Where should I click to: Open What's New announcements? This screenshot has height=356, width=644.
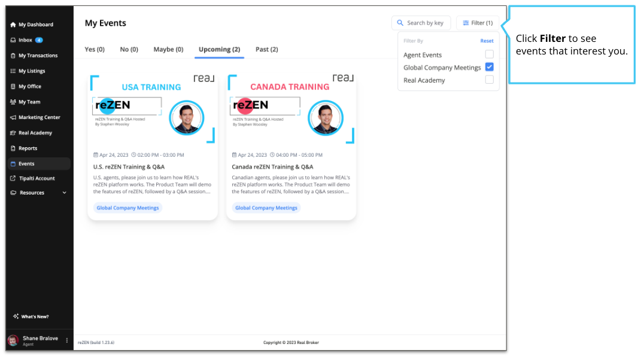click(35, 317)
